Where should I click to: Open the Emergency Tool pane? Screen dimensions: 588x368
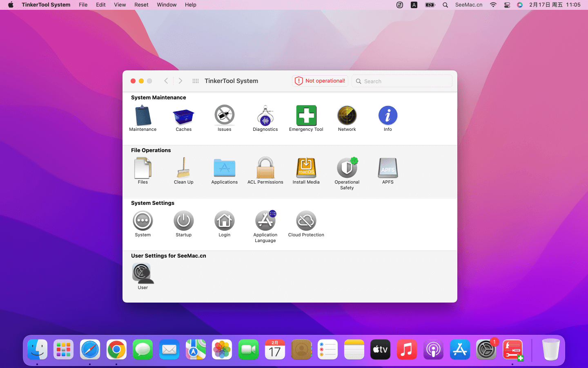(306, 116)
